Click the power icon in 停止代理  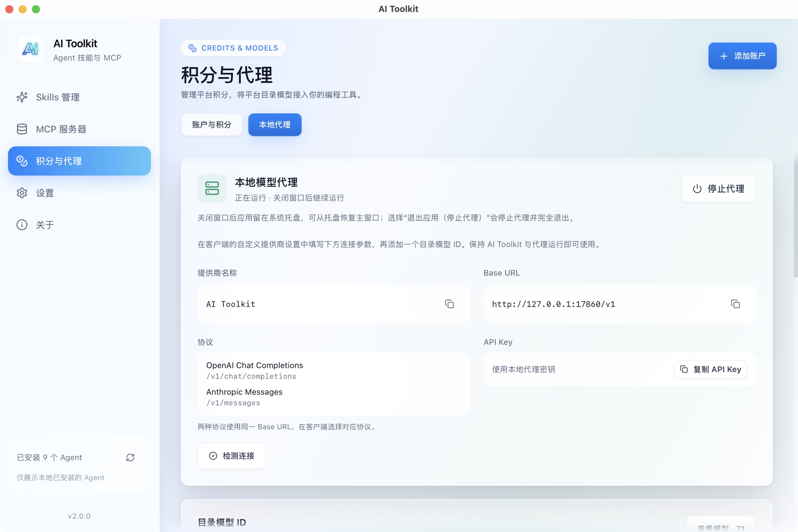[697, 189]
